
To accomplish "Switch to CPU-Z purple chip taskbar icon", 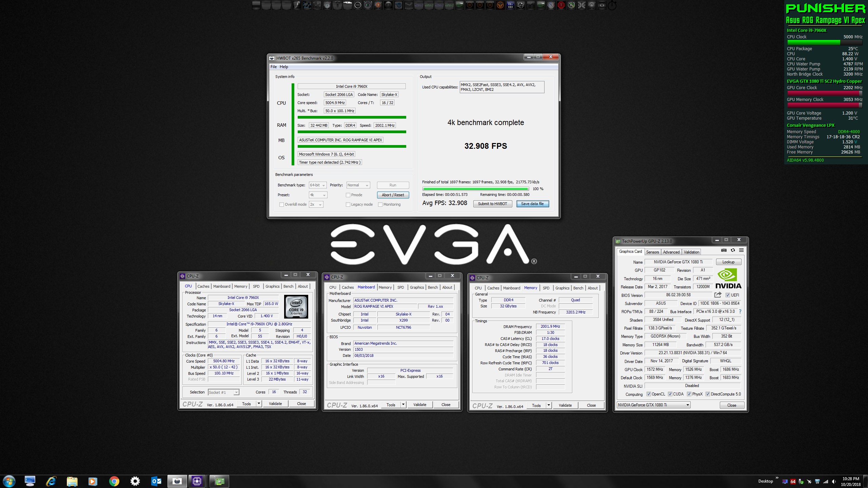I will coord(197,481).
